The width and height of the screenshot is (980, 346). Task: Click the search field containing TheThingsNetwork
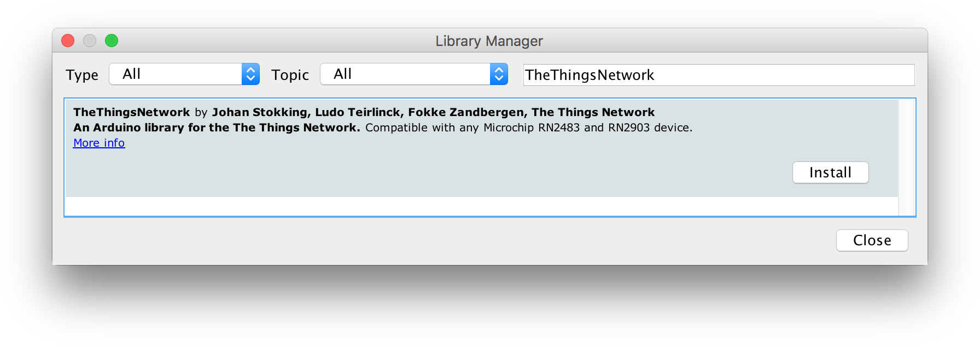click(719, 75)
